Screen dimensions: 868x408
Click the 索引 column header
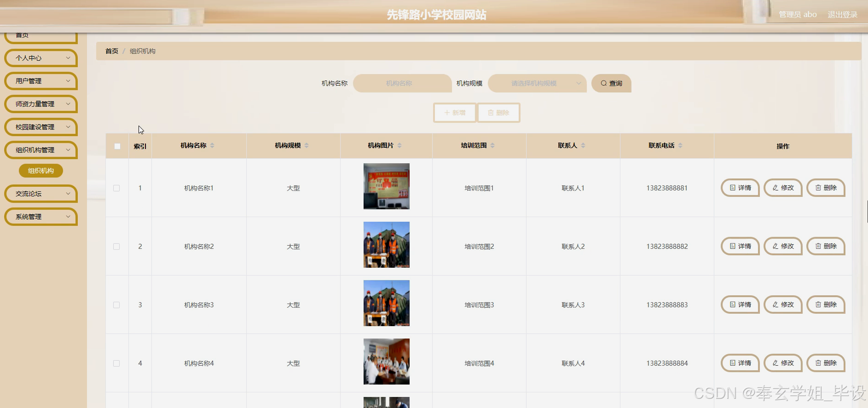(140, 146)
